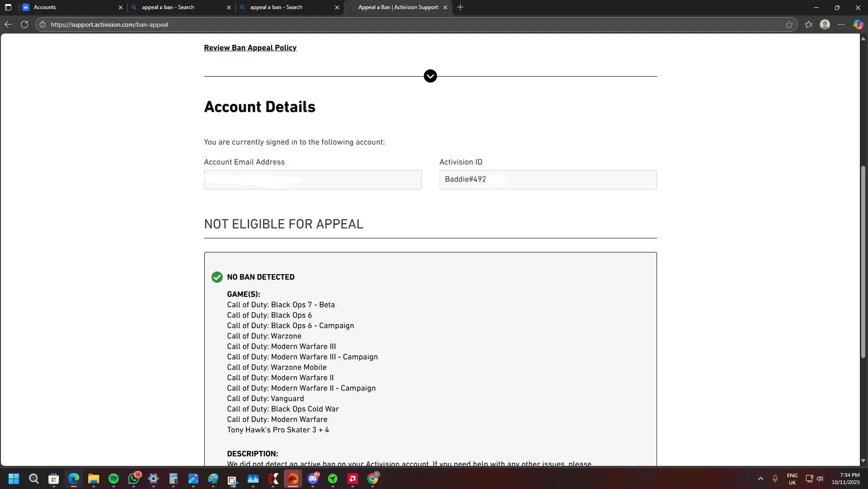Open Google Chrome from the taskbar

click(x=373, y=479)
